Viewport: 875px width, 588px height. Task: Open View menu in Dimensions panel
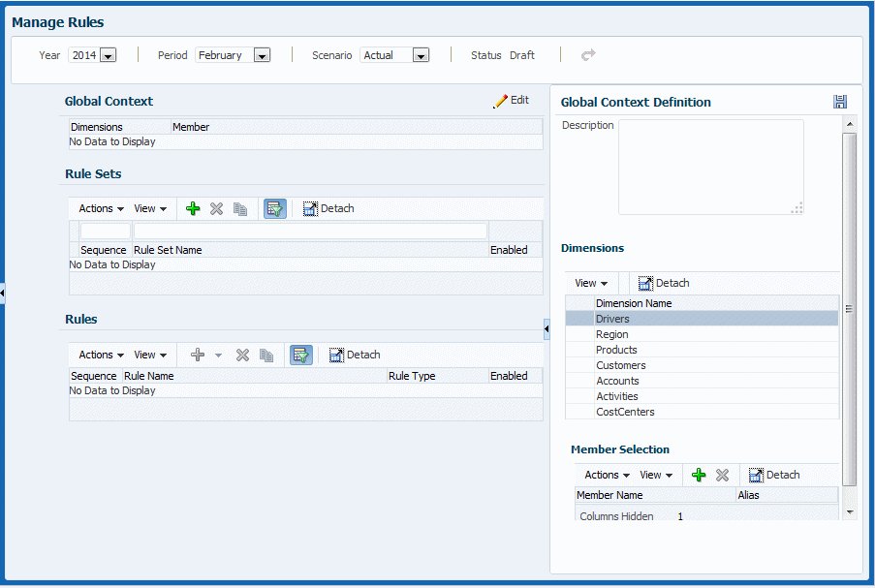(x=591, y=284)
